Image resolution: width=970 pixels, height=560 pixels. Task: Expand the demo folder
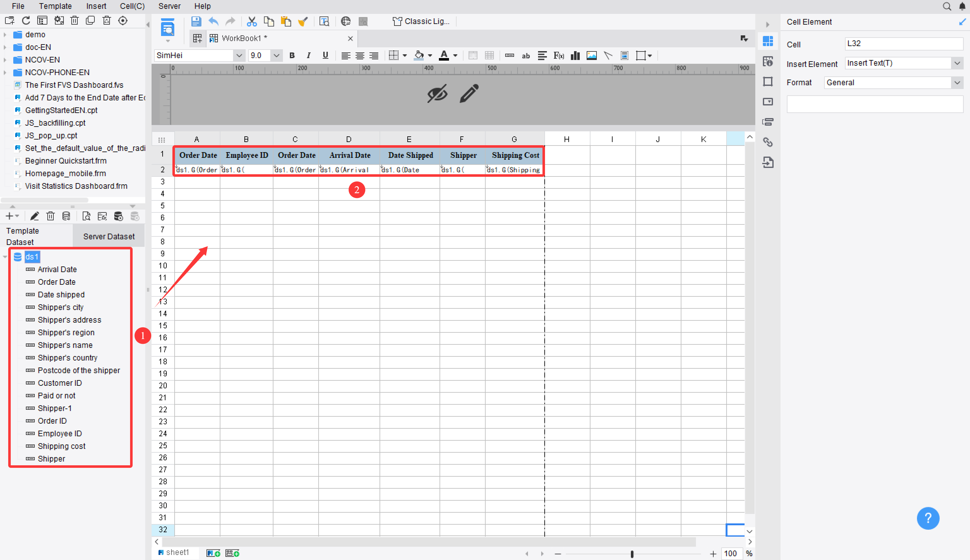click(x=5, y=35)
